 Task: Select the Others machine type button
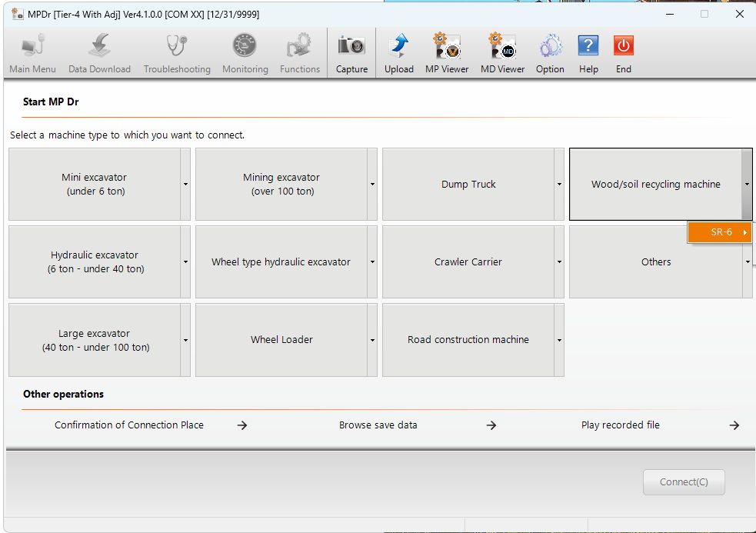pyautogui.click(x=656, y=262)
